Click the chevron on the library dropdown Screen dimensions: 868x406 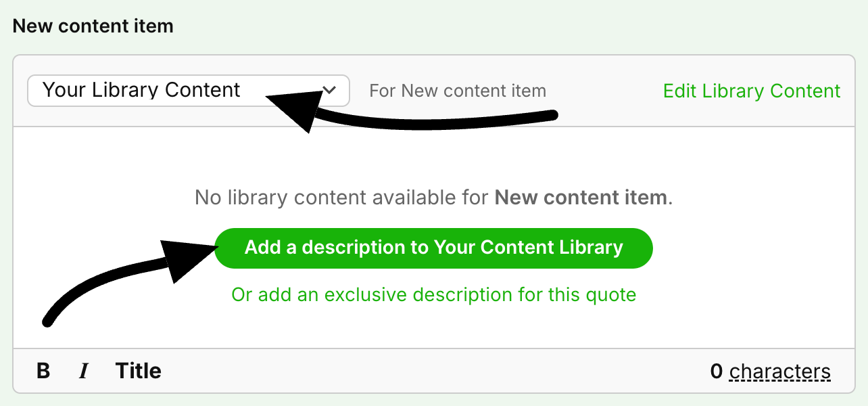[329, 90]
